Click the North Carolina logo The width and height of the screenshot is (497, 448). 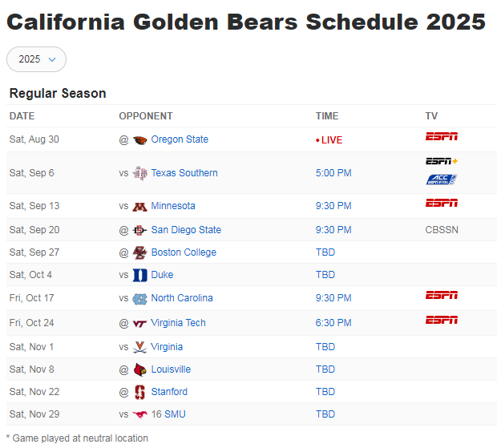(x=139, y=298)
